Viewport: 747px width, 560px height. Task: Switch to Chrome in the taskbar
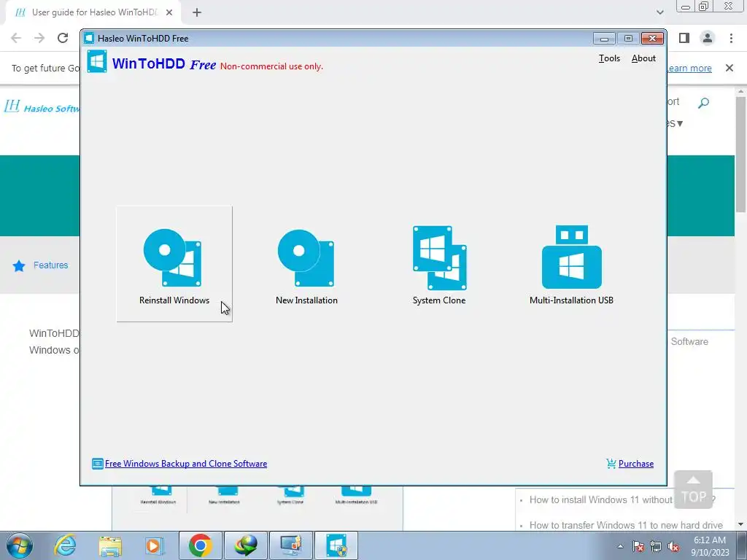(200, 545)
